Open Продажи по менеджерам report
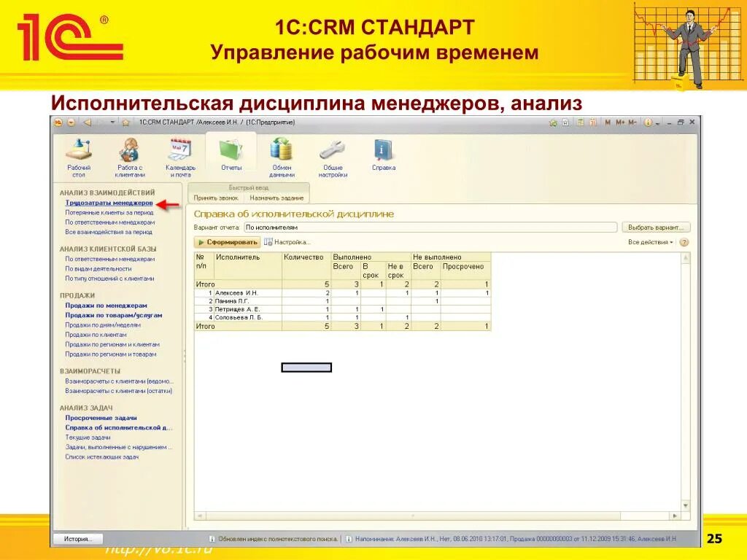This screenshot has width=747, height=560. 106,306
